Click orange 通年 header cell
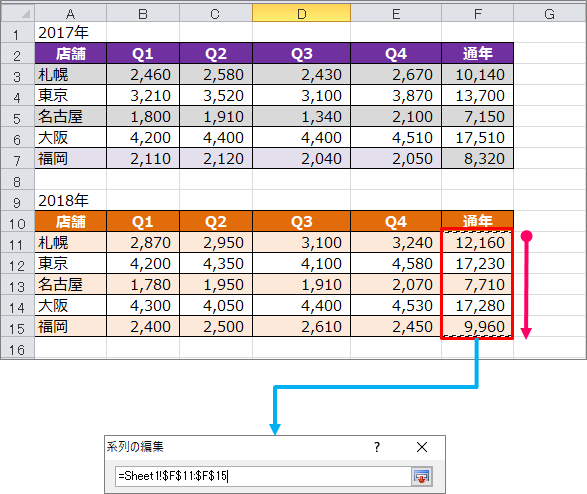 click(478, 221)
